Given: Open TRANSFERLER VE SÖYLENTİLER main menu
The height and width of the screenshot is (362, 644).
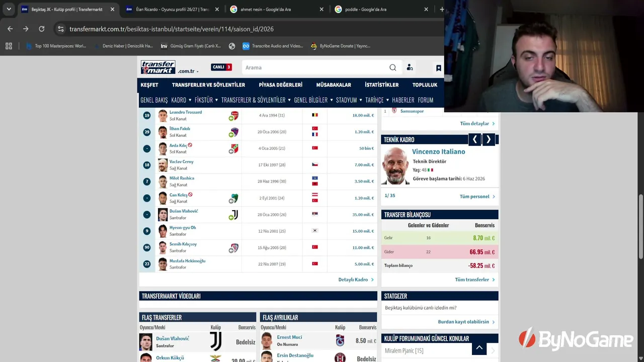Looking at the screenshot, I should click(x=208, y=85).
